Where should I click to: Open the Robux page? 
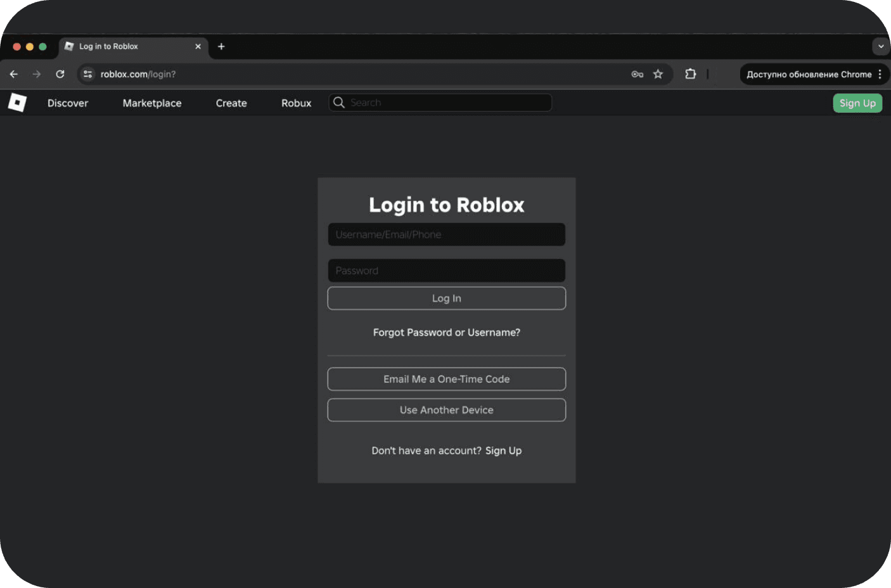tap(296, 103)
